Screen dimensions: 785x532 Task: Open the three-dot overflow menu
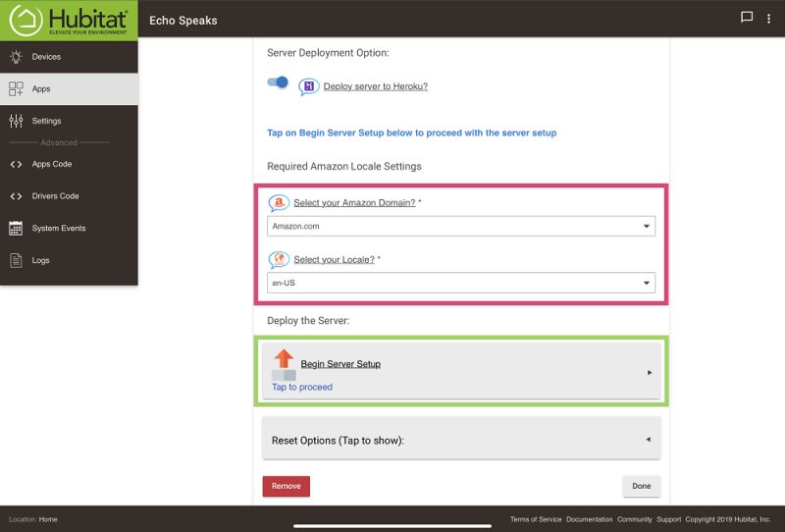768,19
